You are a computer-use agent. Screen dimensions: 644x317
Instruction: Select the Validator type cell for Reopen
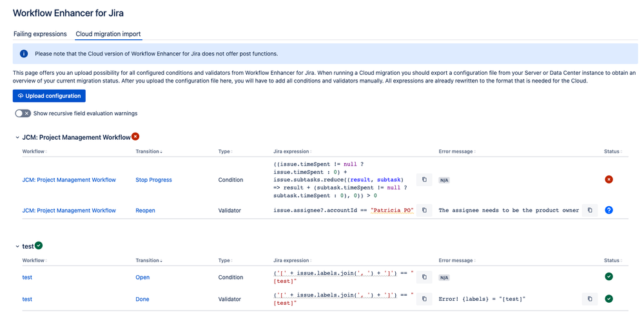pos(229,210)
